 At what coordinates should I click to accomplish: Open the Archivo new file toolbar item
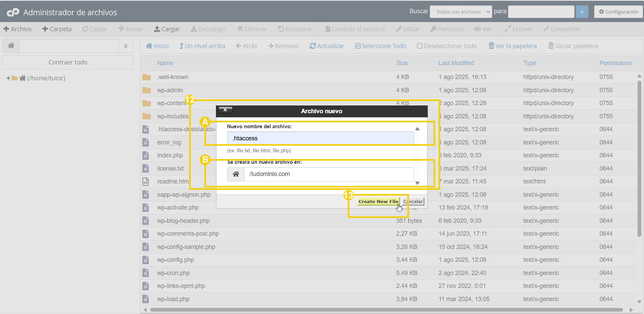(x=18, y=29)
